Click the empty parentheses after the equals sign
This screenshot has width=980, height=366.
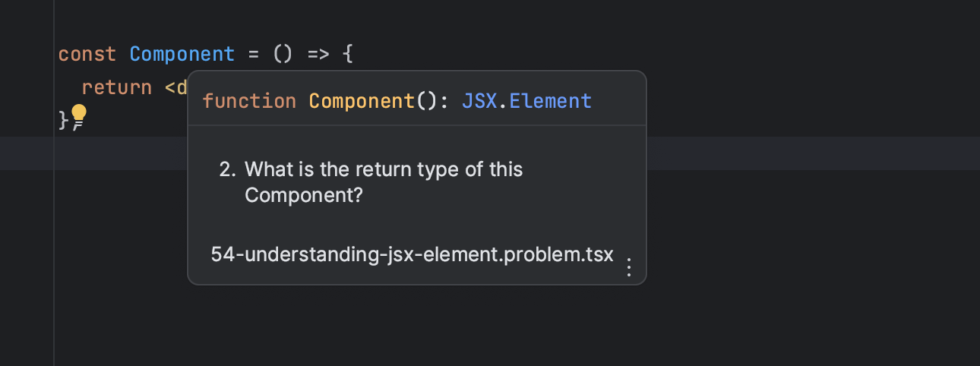coord(283,55)
